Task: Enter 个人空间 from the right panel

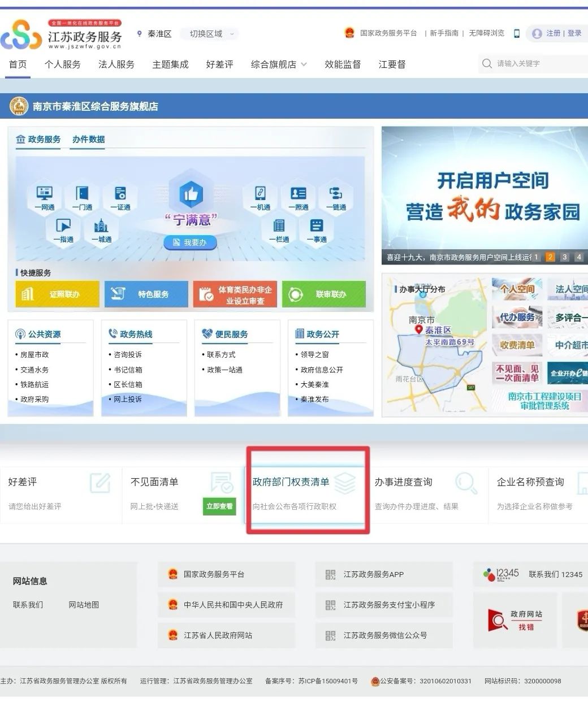Action: click(x=517, y=288)
